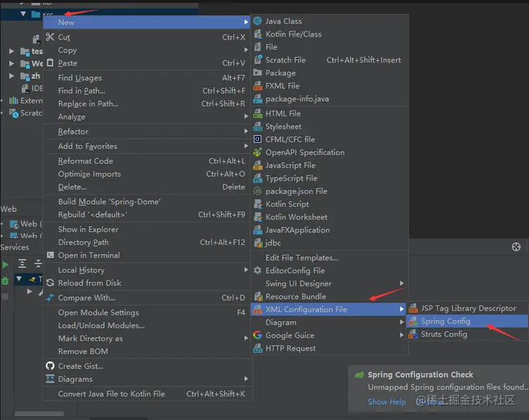Click the Struts Config file icon
Image resolution: width=529 pixels, height=420 pixels.
point(413,334)
